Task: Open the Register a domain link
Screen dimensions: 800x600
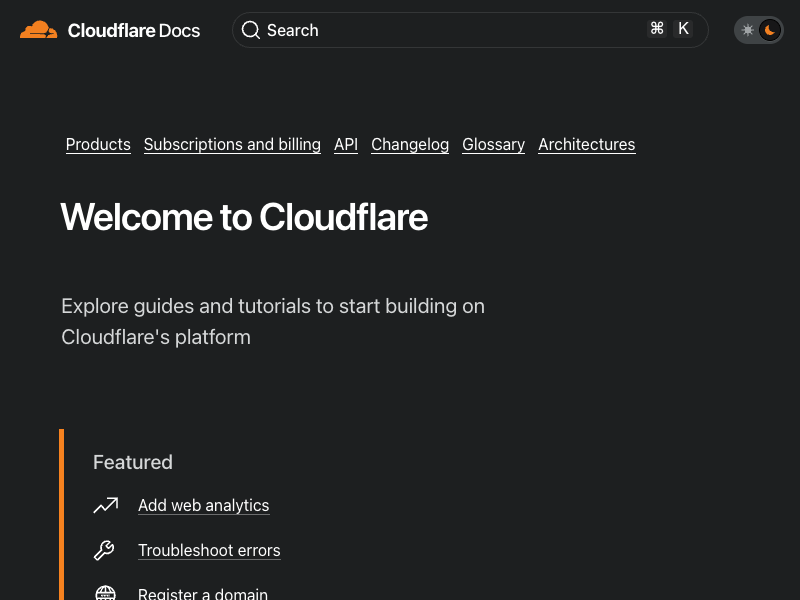Action: 203,593
